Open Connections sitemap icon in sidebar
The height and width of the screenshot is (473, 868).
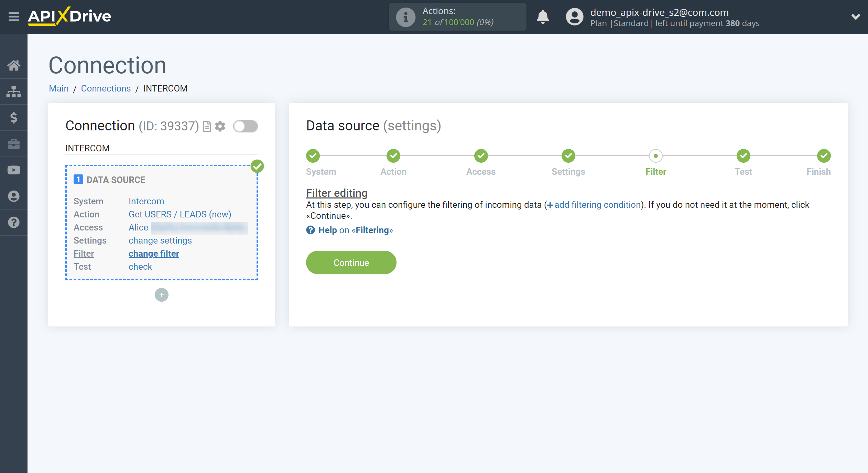pyautogui.click(x=14, y=92)
